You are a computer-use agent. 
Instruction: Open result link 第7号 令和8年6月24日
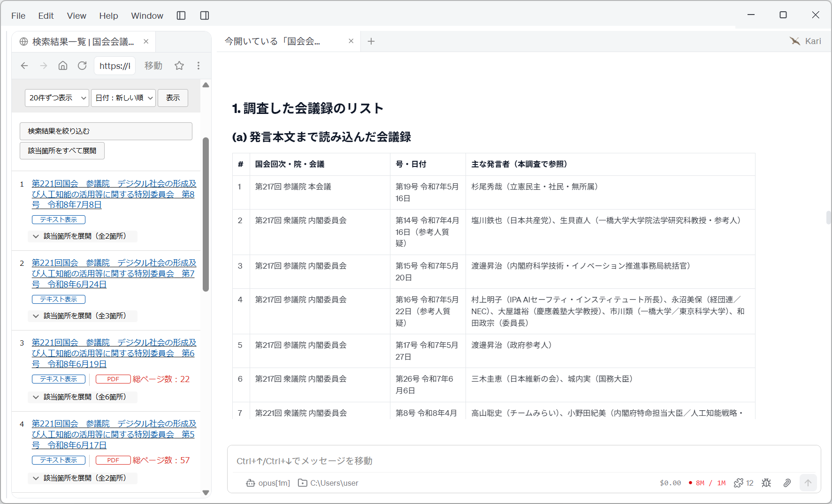pyautogui.click(x=114, y=274)
